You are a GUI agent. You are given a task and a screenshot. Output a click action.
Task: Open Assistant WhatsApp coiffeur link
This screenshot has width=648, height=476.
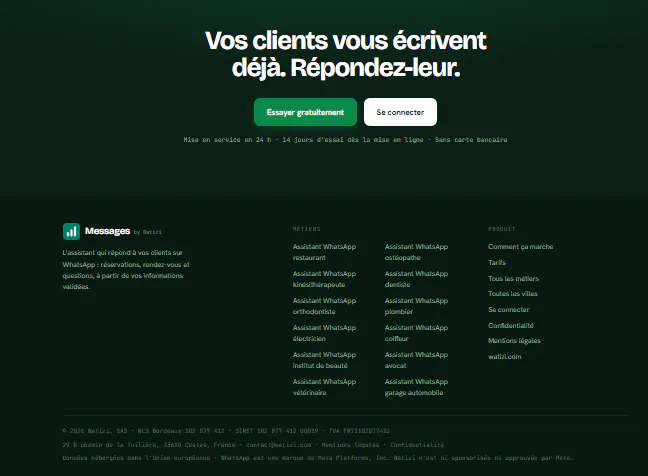pyautogui.click(x=416, y=333)
